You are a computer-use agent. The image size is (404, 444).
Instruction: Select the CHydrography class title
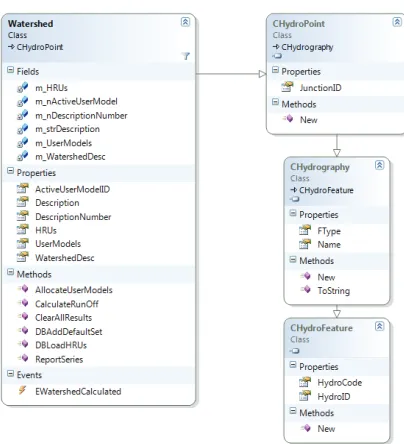point(320,167)
